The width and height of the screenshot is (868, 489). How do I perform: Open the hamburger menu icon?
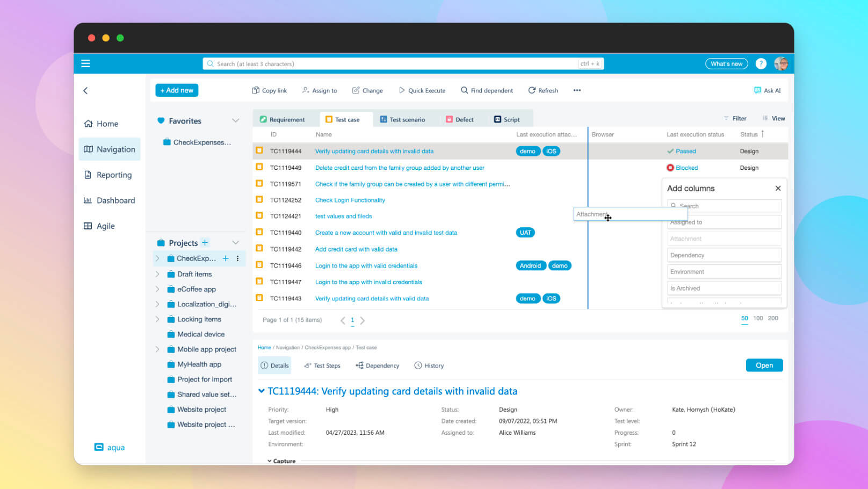(85, 63)
